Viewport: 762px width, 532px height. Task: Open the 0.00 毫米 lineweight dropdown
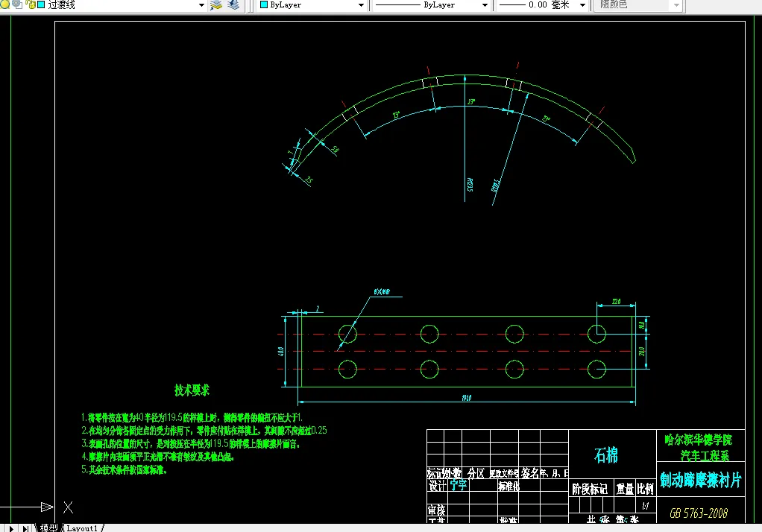click(582, 5)
